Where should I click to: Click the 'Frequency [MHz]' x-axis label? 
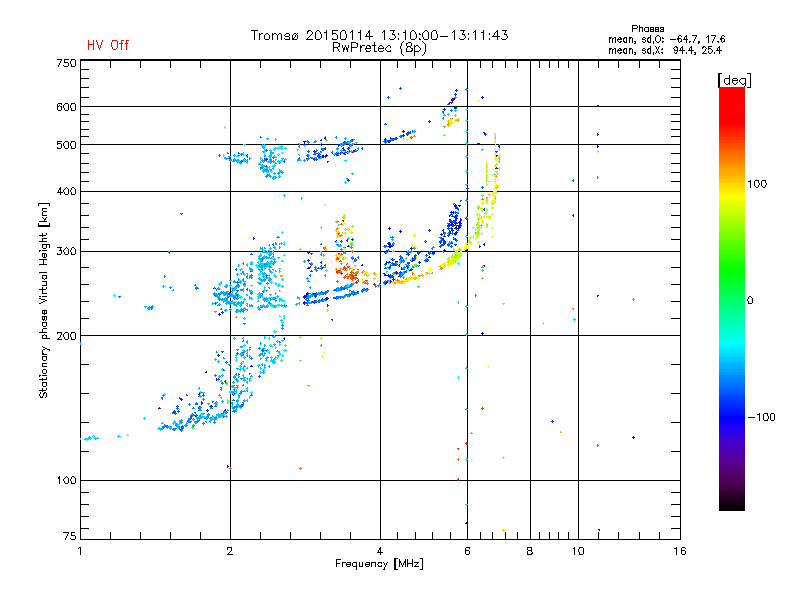[379, 564]
